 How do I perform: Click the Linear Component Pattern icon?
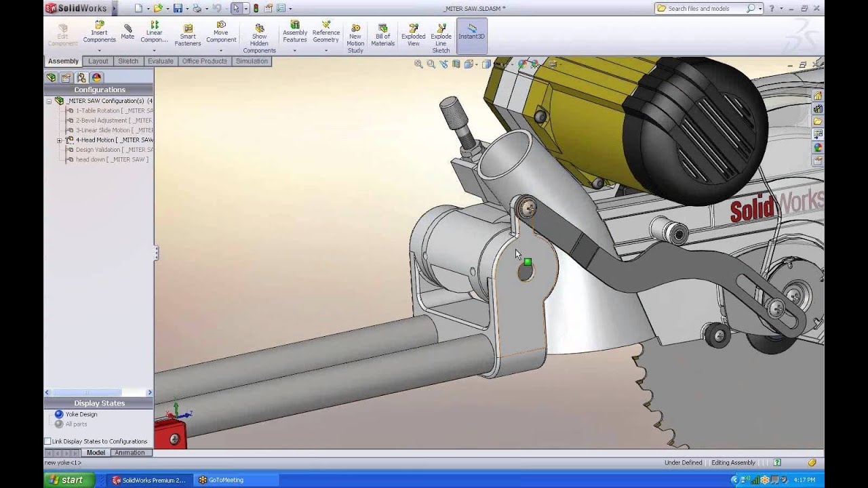[x=154, y=25]
